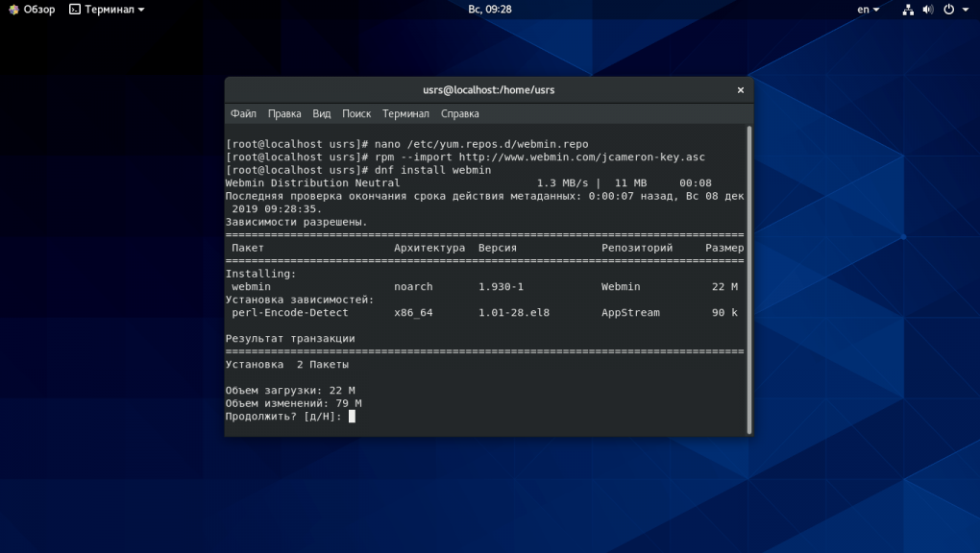The image size is (980, 553).
Task: Open the Вид menu
Action: [321, 113]
